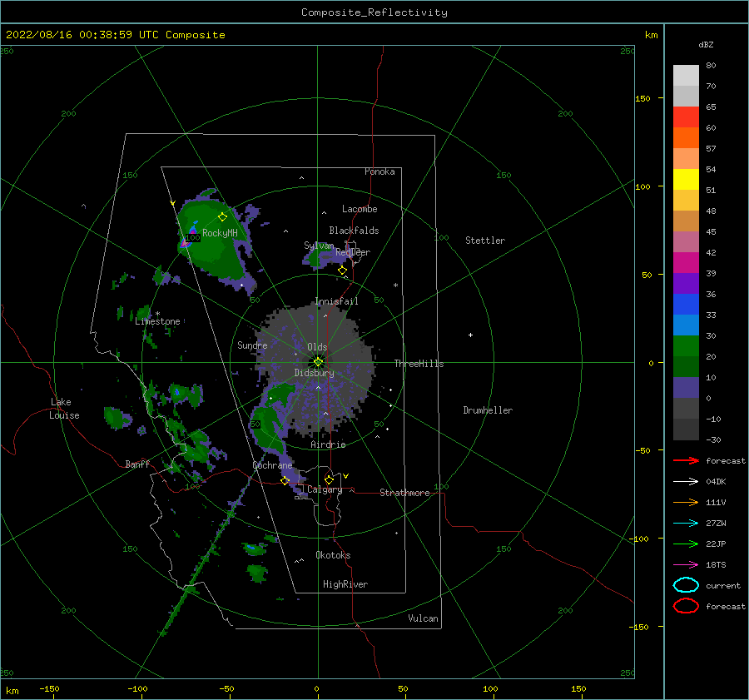Pick the orange 57-60 dBZ swatch
749x700 pixels.
coord(686,138)
